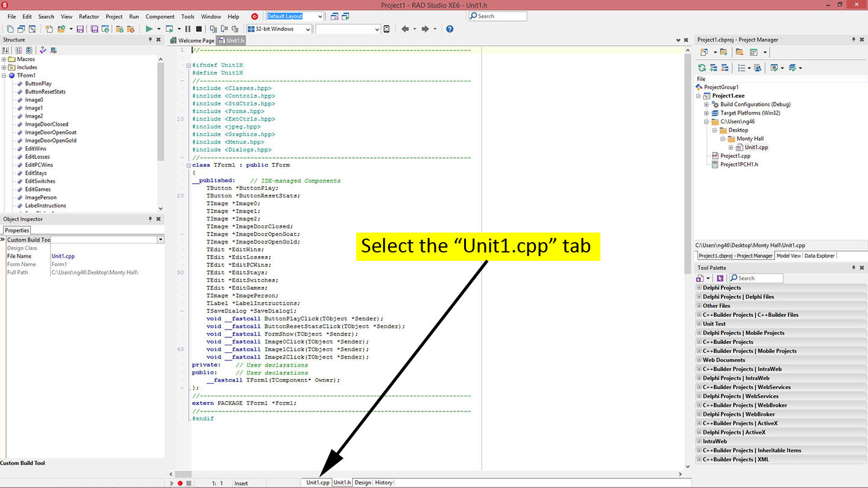868x488 pixels.
Task: Click the Save current desktop layout icon
Action: pos(336,16)
